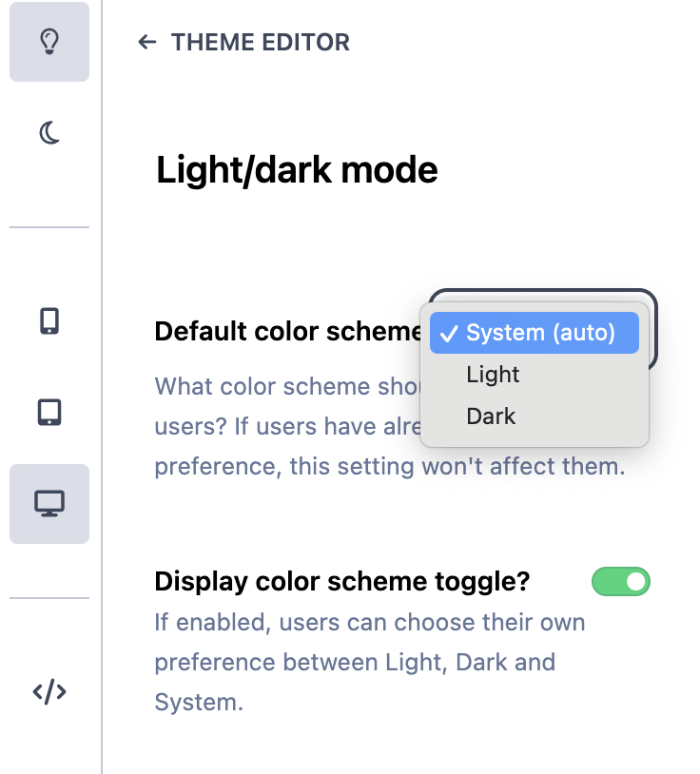Click the description mentioning Light, Dark and System
This screenshot has height=774, width=700.
pos(370,663)
